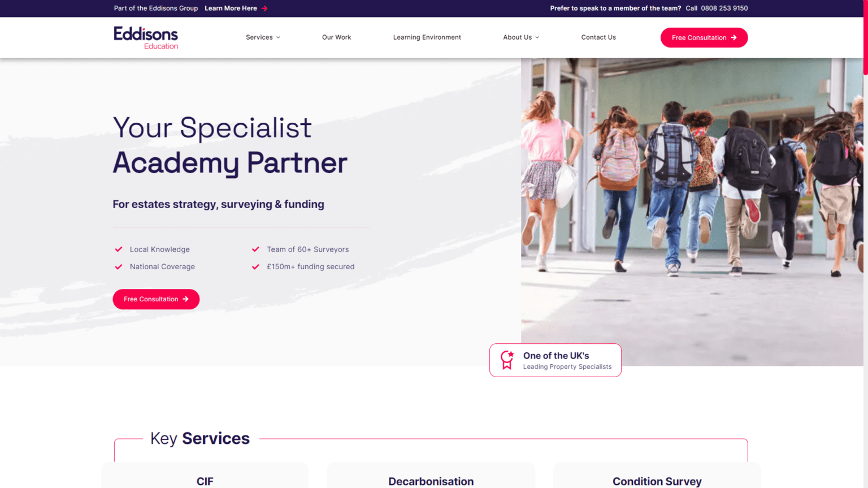Follow the Learn More Here link
Image resolution: width=868 pixels, height=488 pixels.
[x=231, y=8]
